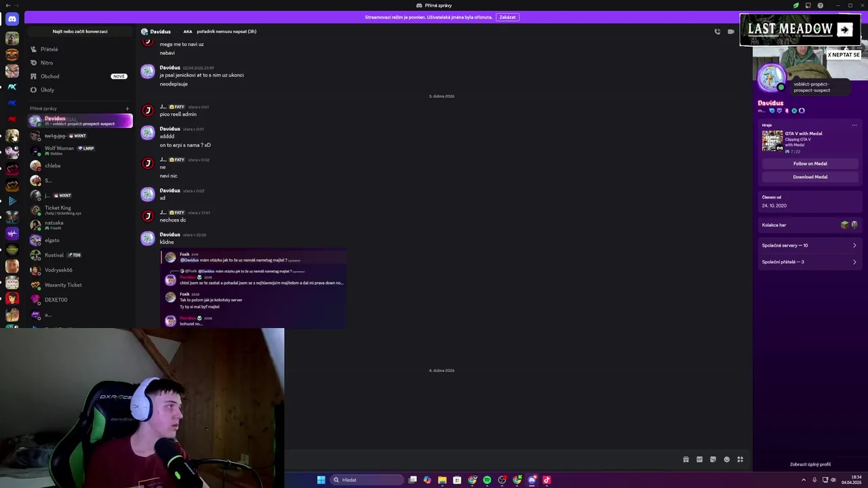Click the search conversation field
The height and width of the screenshot is (488, 868).
coord(80,31)
